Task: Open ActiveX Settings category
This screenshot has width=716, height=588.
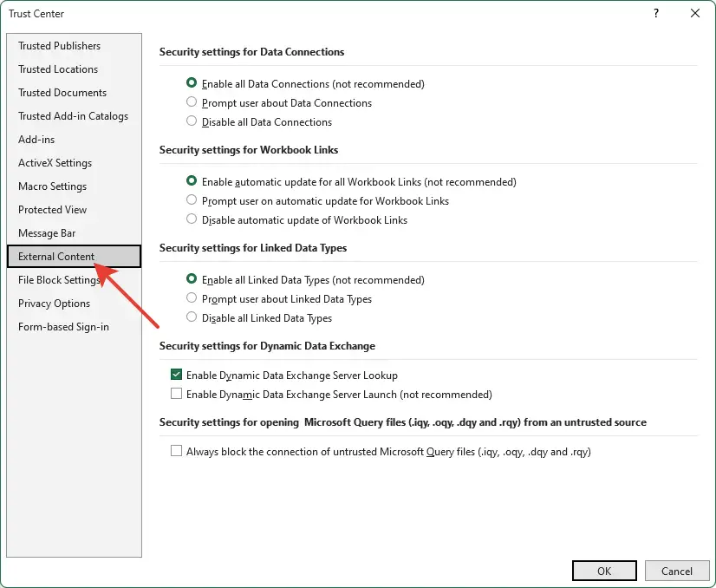Action: click(55, 162)
